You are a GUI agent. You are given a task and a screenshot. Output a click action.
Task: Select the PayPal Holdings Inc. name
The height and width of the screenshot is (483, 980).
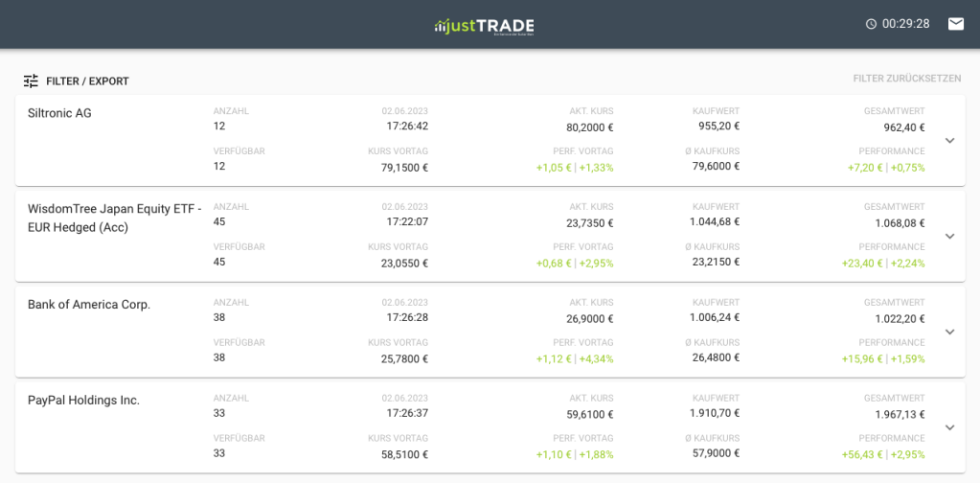83,401
